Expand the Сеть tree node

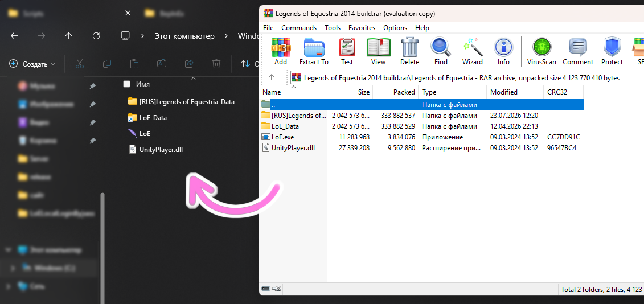[x=9, y=286]
